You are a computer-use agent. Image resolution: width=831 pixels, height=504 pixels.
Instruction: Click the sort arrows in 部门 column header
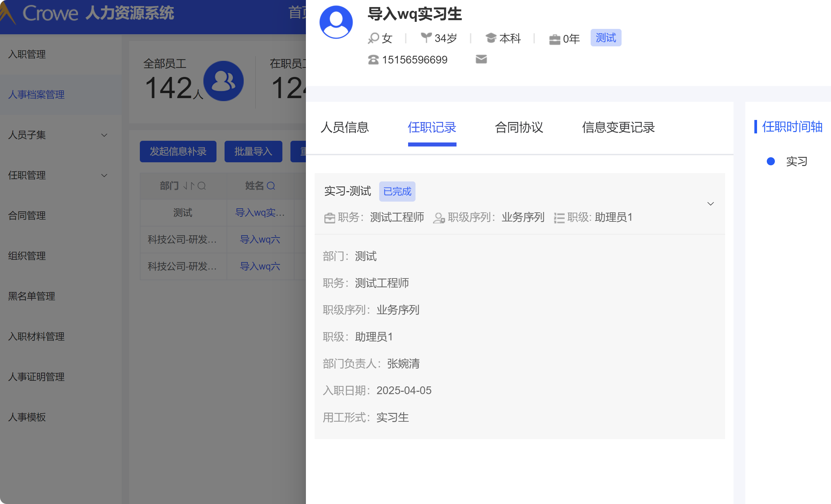189,186
